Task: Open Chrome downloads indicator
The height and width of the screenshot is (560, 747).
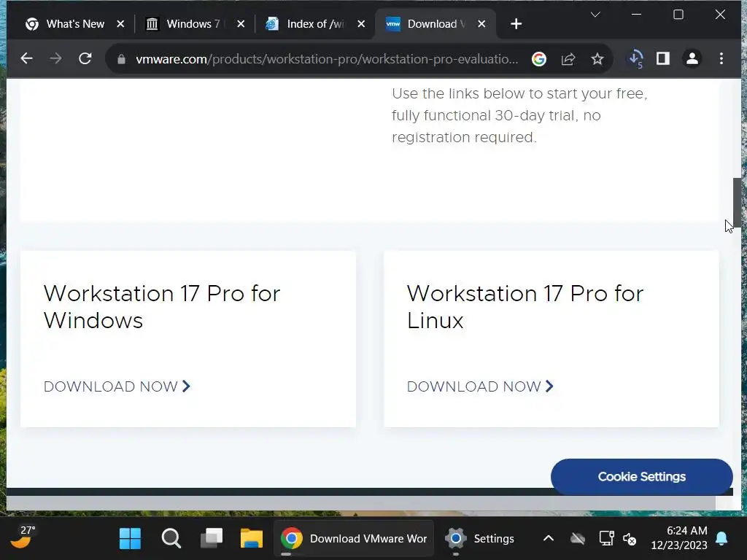Action: pyautogui.click(x=636, y=59)
